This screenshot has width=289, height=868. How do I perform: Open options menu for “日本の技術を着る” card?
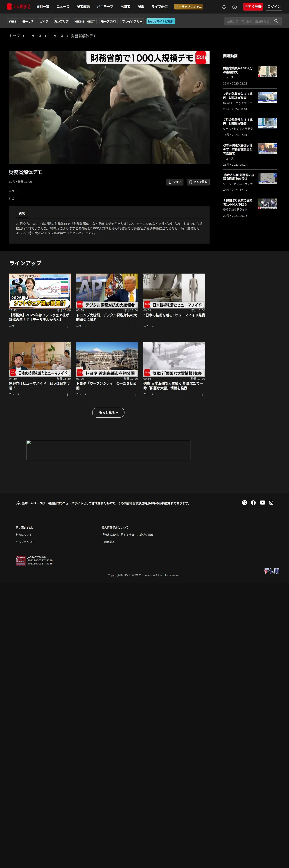(x=202, y=326)
